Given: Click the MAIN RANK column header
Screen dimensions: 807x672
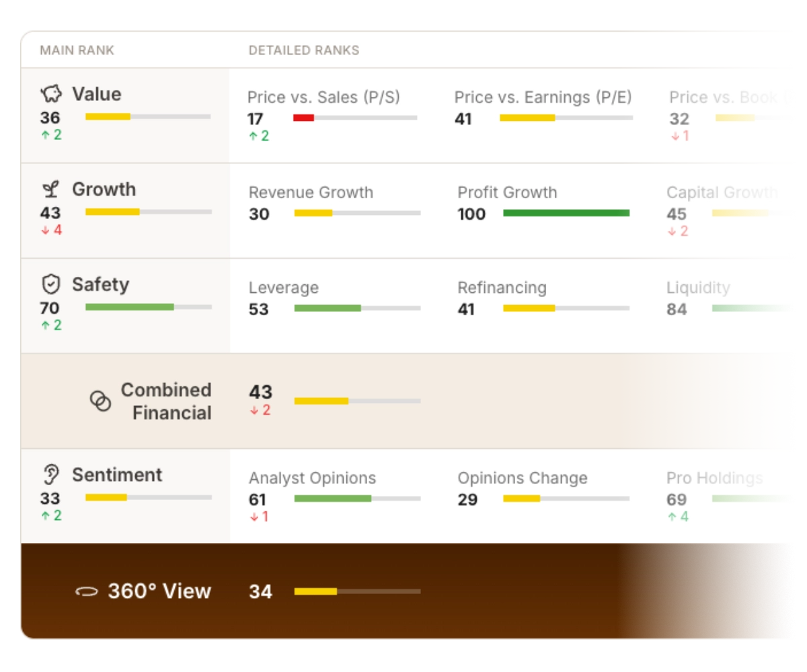Looking at the screenshot, I should [x=77, y=50].
